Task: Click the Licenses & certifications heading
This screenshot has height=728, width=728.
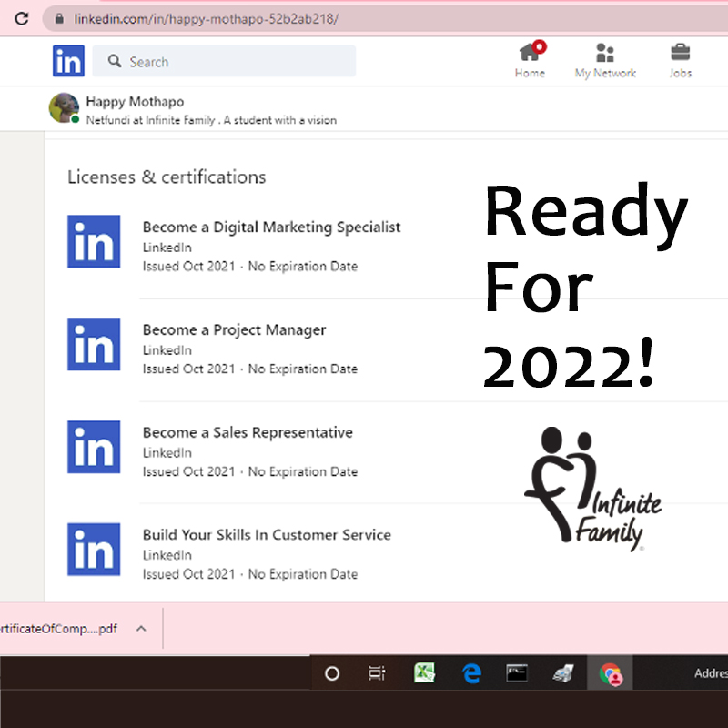Action: pos(167,177)
